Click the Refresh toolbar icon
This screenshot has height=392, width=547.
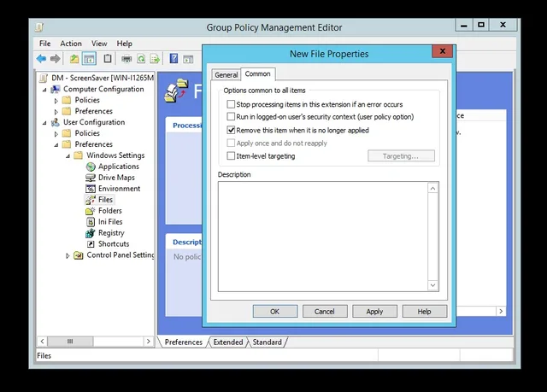(x=141, y=59)
